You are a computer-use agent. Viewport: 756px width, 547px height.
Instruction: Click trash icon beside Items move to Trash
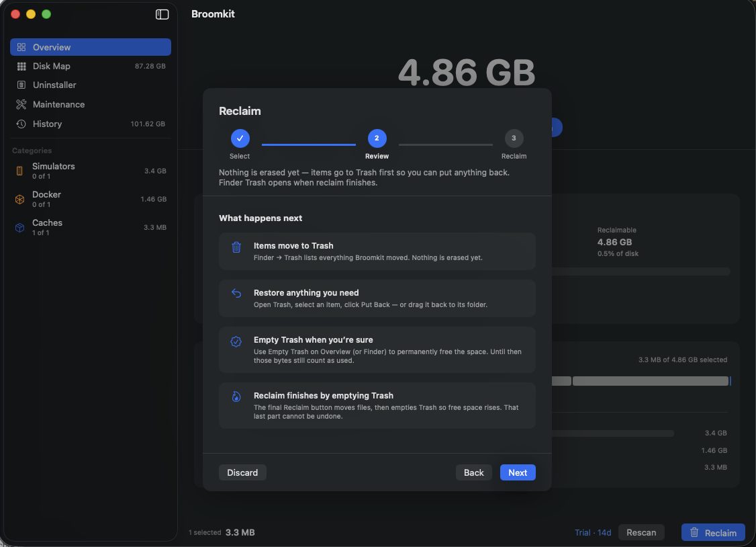(x=236, y=247)
